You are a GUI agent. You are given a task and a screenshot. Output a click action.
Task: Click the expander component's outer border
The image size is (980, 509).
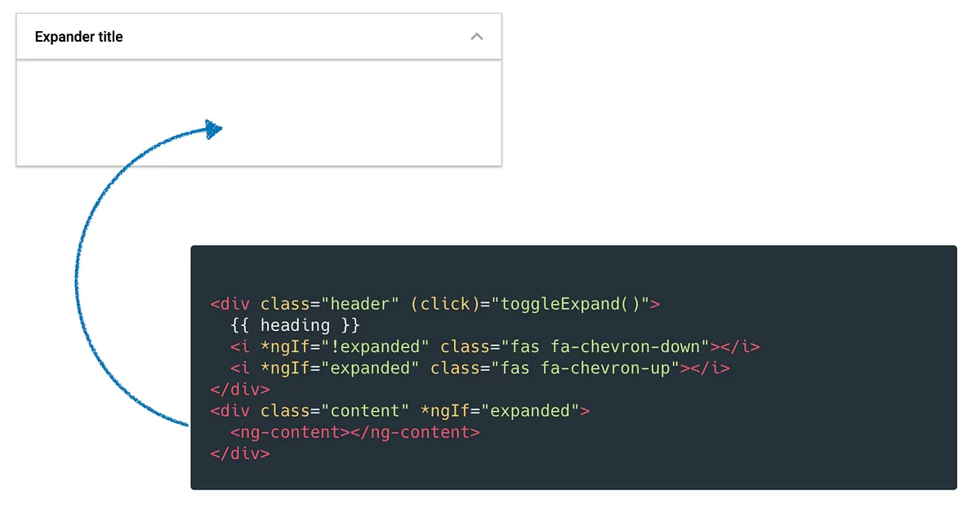pyautogui.click(x=16, y=90)
